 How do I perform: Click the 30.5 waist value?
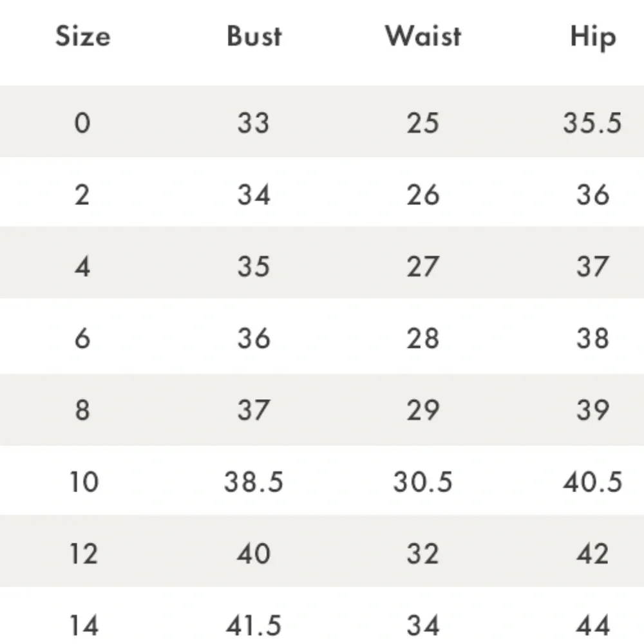[423, 482]
